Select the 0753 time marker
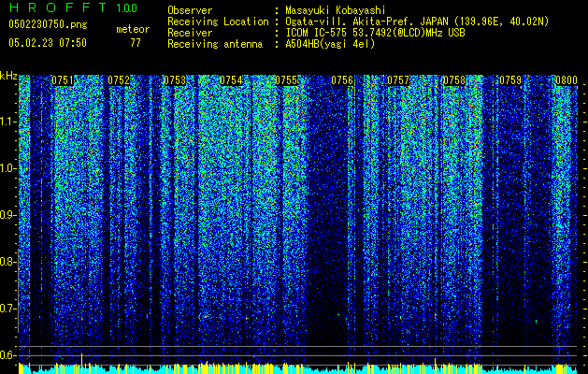 click(175, 80)
